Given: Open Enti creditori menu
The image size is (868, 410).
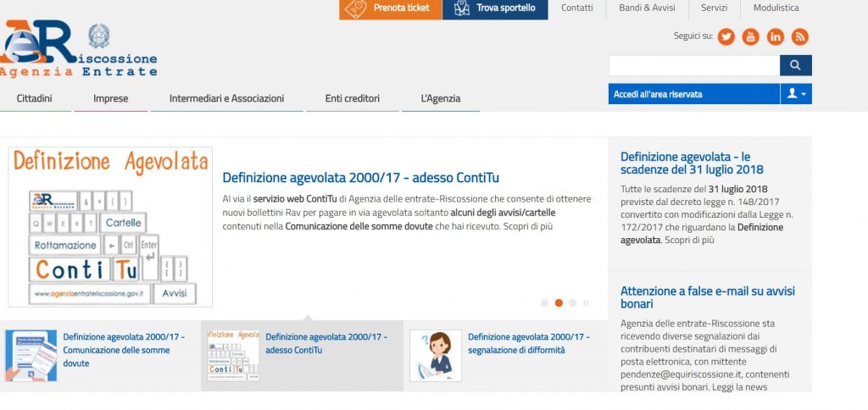Looking at the screenshot, I should (x=353, y=98).
